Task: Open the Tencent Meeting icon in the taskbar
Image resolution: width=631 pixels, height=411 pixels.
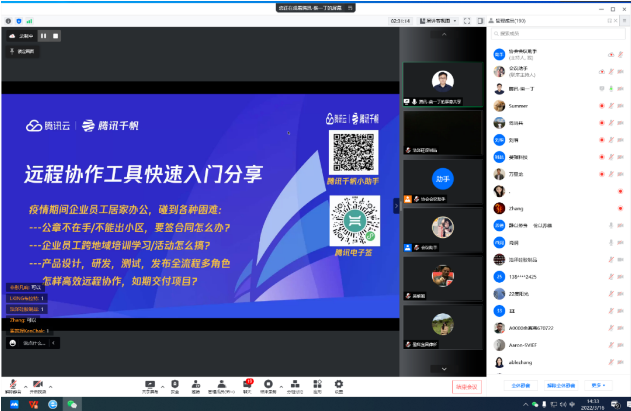Action: tap(14, 404)
